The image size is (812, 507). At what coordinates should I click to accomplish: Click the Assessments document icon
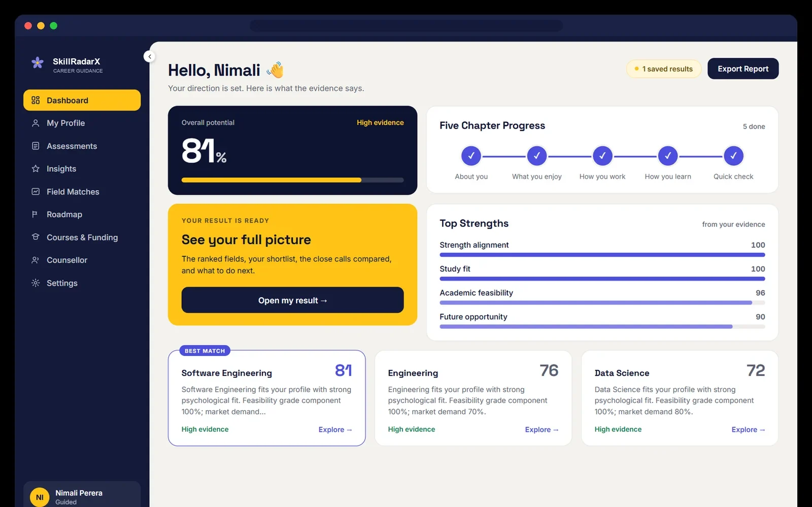36,146
